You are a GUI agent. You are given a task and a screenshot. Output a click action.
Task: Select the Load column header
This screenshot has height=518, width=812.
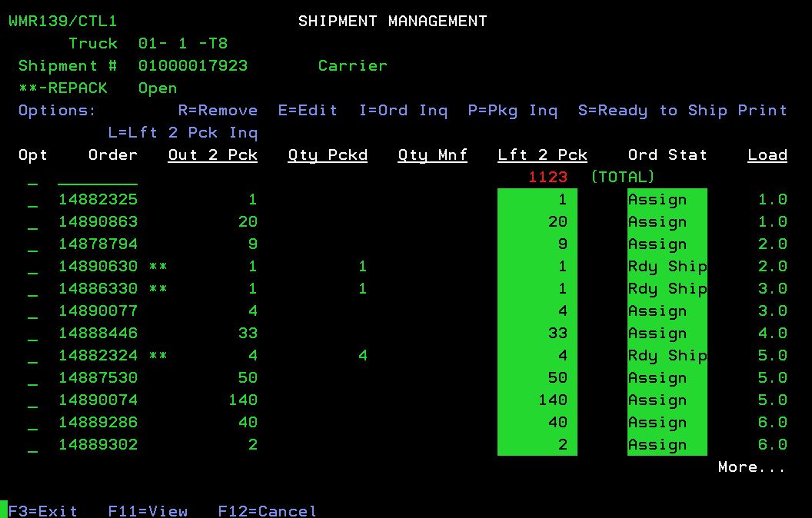coord(767,155)
